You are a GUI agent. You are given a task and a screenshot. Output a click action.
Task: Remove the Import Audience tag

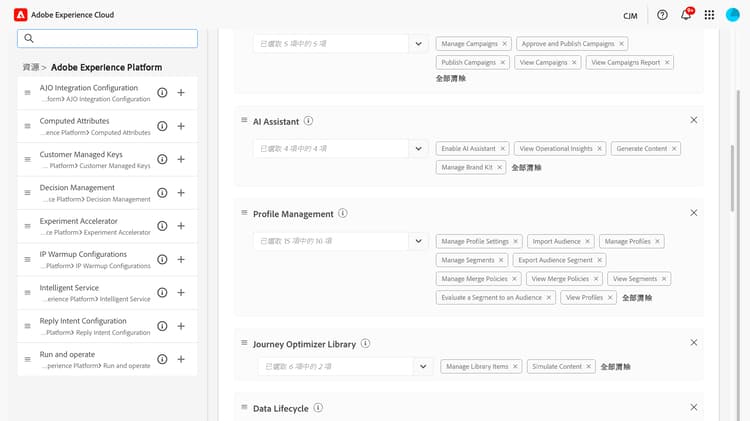point(587,242)
